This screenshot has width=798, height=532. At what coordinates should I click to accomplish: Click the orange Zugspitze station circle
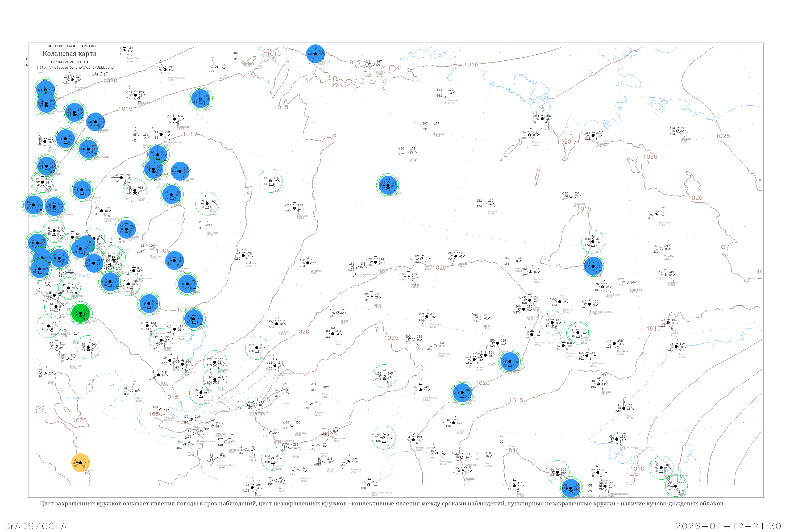(81, 463)
